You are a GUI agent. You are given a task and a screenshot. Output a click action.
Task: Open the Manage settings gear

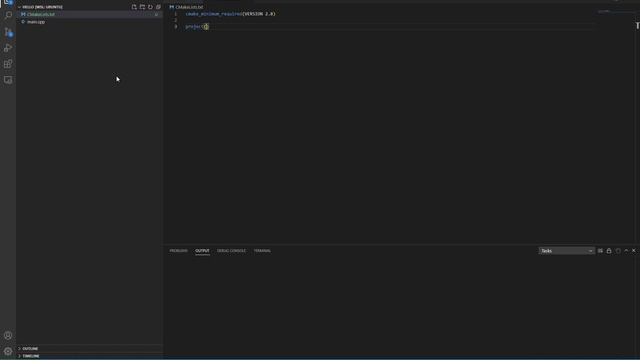click(8, 351)
